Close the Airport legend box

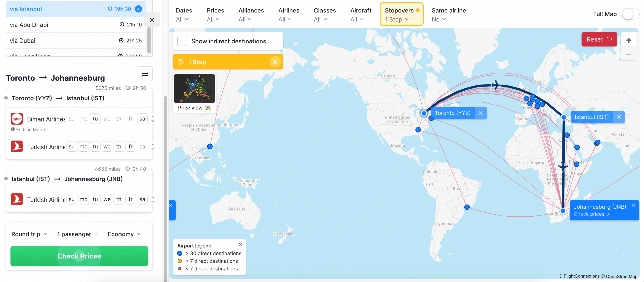[240, 245]
